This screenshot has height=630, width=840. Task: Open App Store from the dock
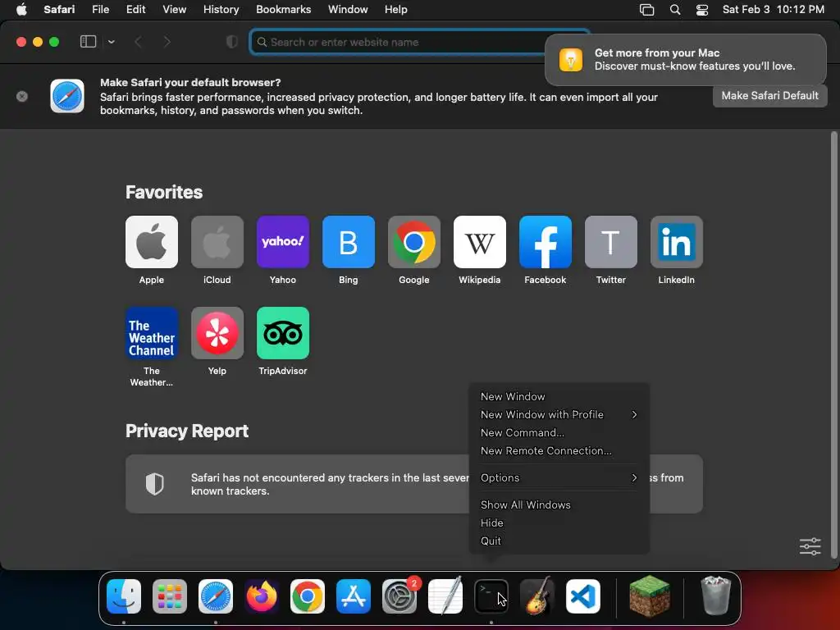point(354,596)
